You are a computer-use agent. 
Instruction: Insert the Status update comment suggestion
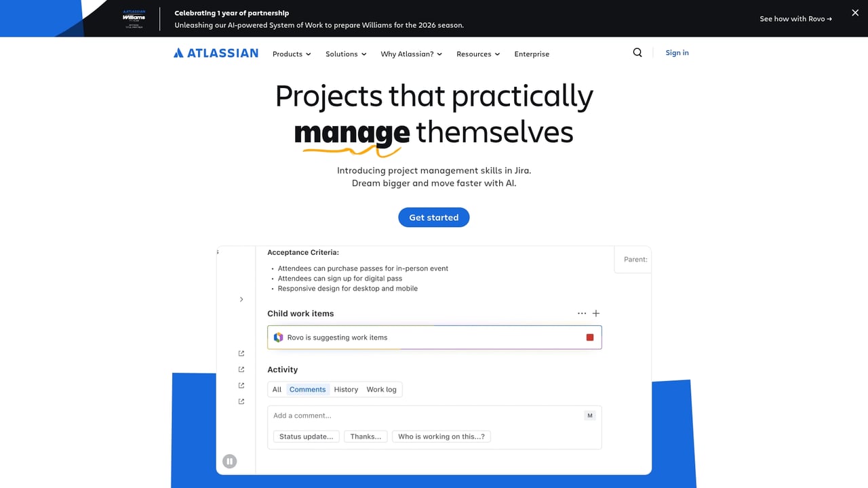306,436
